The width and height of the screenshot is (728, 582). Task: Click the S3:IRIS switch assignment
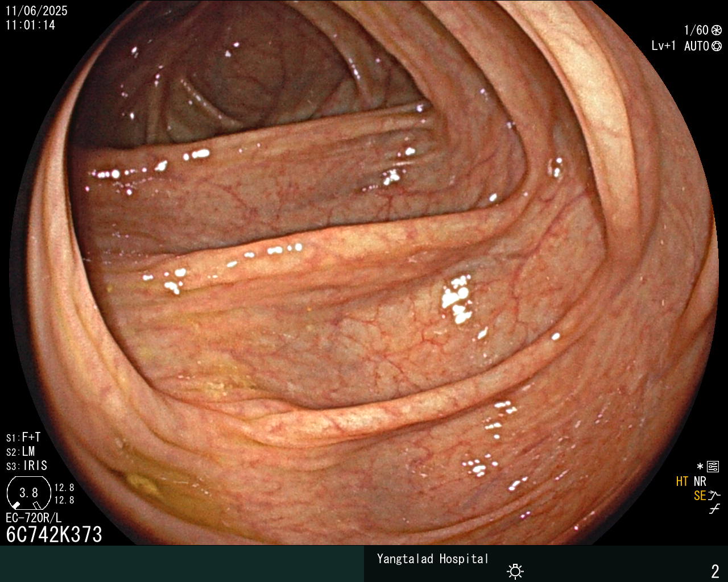(x=27, y=466)
